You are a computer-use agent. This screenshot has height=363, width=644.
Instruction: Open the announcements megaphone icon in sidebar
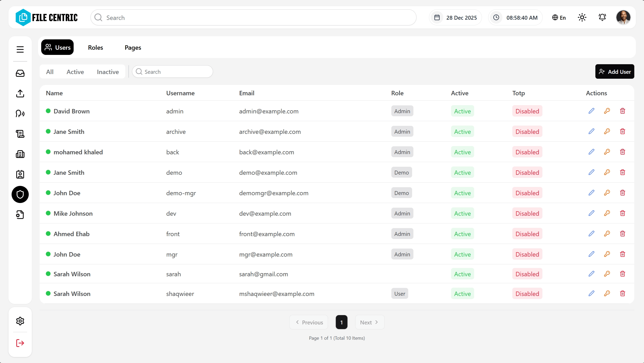coord(20,114)
